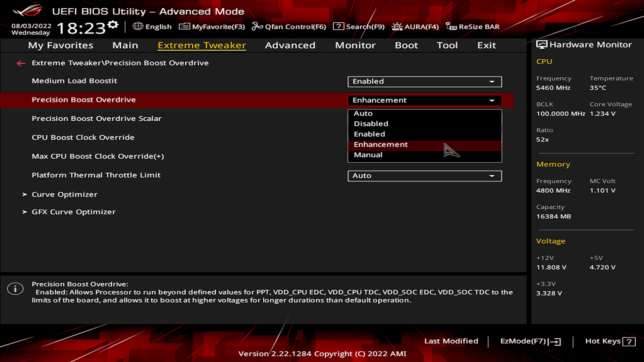
Task: Switch to EzMode view via F7
Action: [x=529, y=341]
